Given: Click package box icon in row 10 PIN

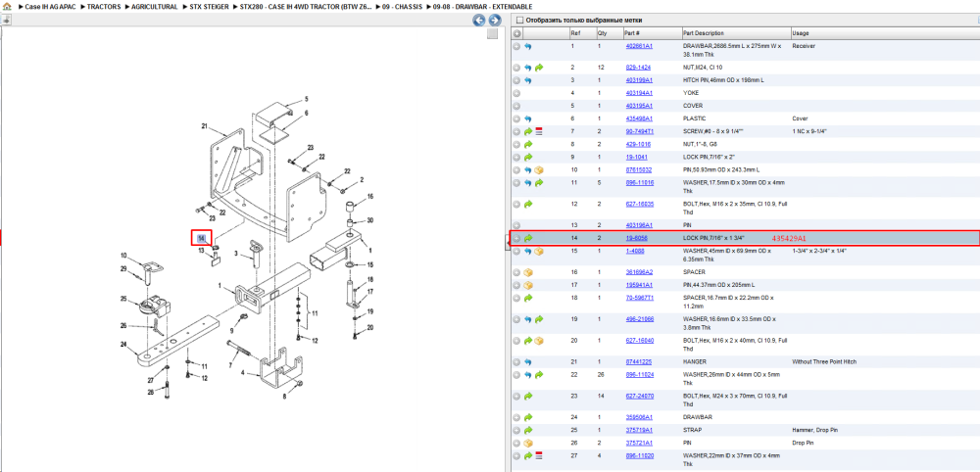Looking at the screenshot, I should coord(539,169).
